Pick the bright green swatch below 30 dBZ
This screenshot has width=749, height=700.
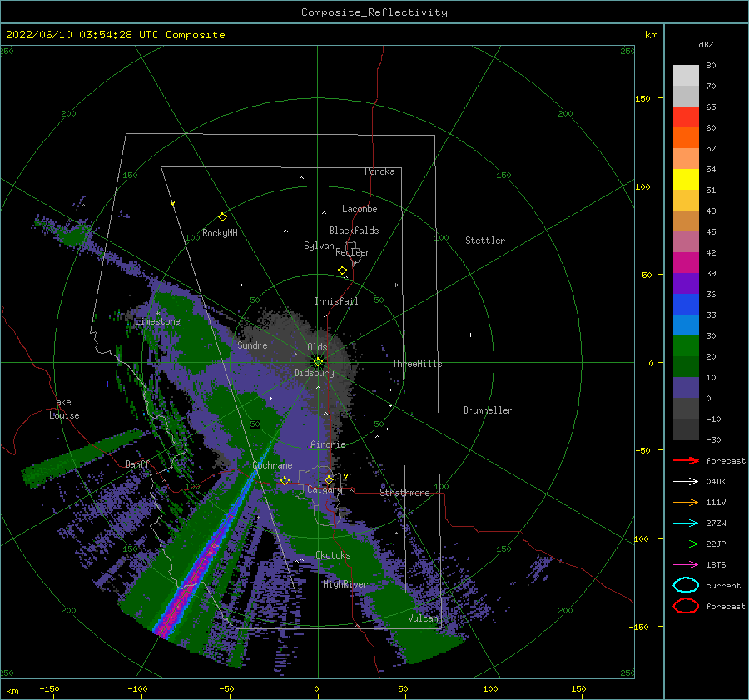(x=686, y=345)
